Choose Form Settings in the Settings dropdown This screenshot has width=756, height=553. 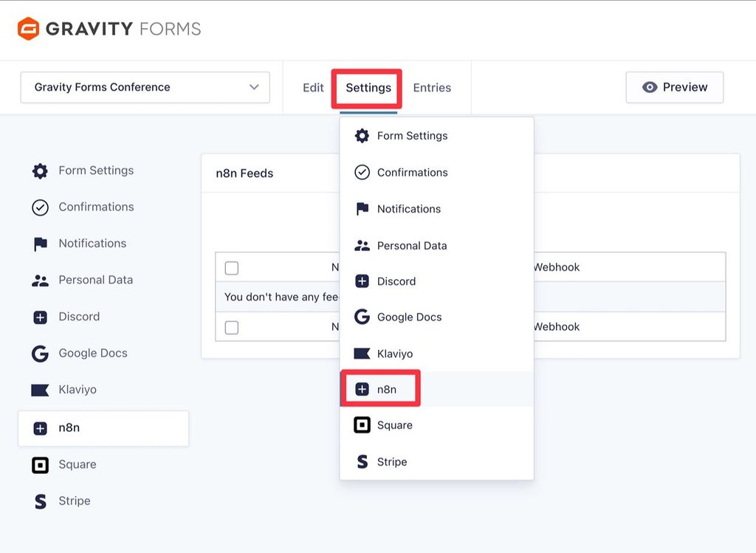(437, 135)
